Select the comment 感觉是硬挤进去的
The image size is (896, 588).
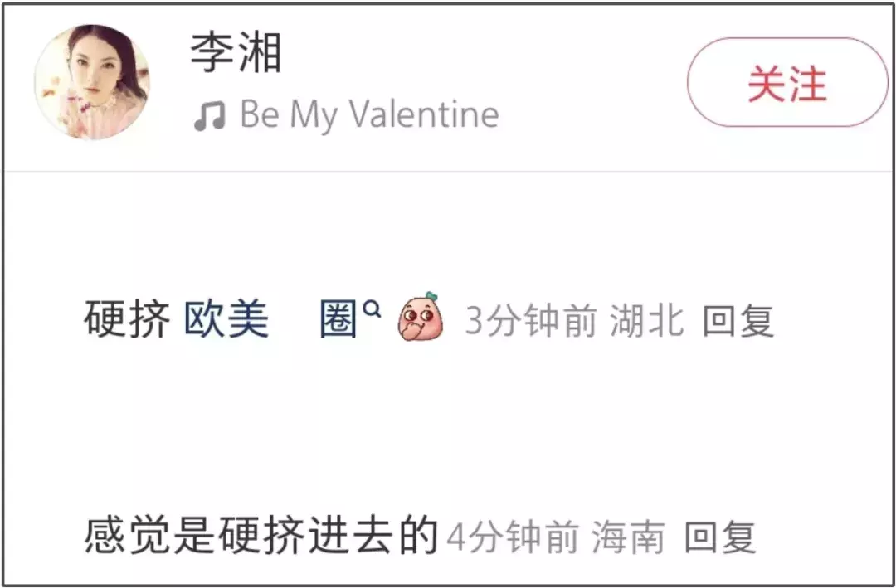point(261,537)
